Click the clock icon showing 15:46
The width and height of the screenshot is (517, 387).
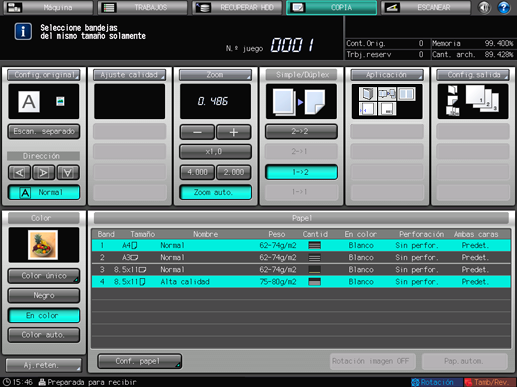(x=7, y=382)
